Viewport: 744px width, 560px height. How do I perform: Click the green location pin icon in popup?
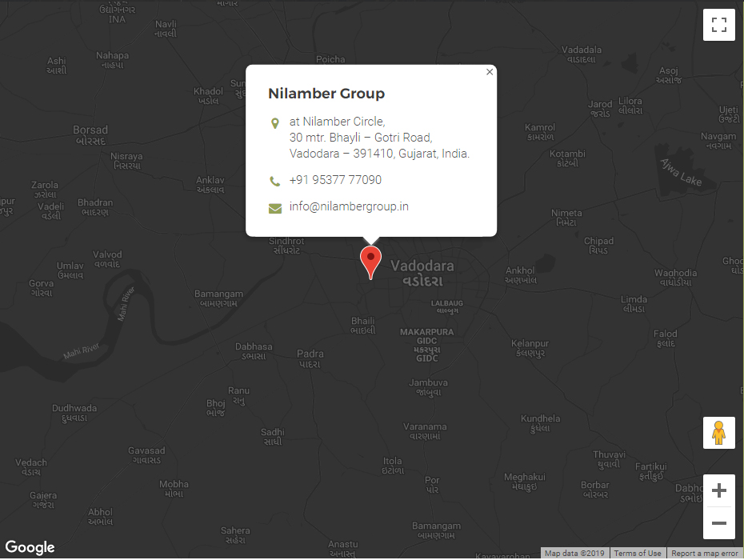point(274,123)
